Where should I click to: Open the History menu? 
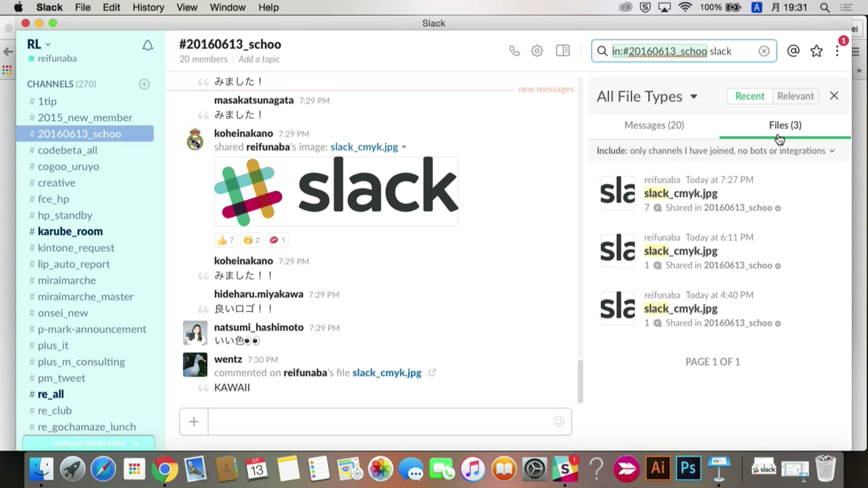point(149,7)
